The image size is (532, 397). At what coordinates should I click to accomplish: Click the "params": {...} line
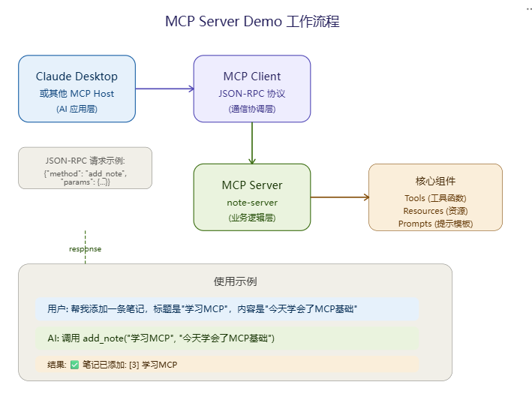pos(85,182)
